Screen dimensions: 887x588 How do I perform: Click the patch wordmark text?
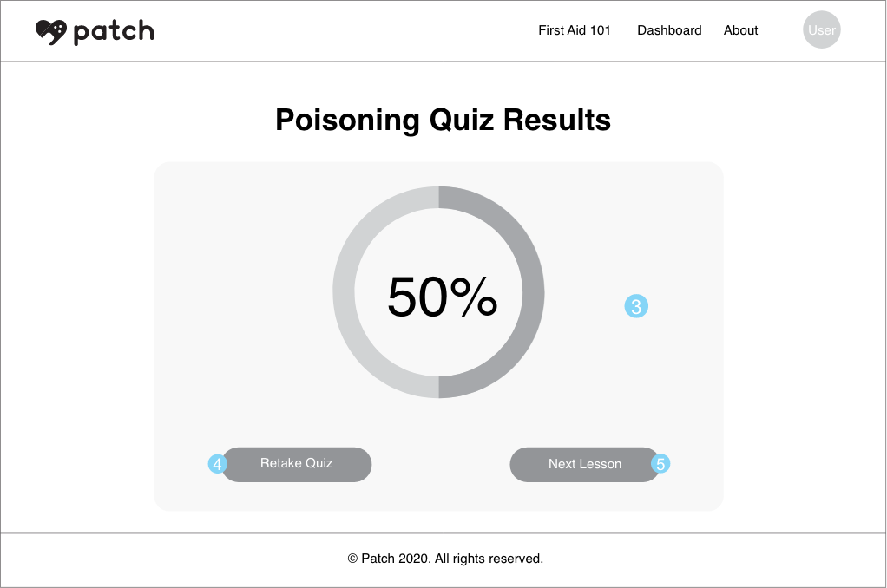point(114,32)
